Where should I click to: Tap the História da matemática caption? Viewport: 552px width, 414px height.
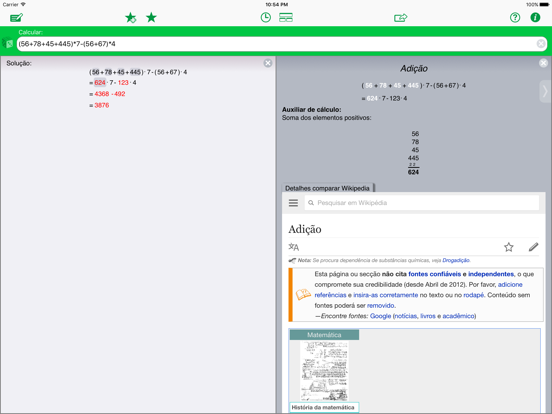pos(323,407)
